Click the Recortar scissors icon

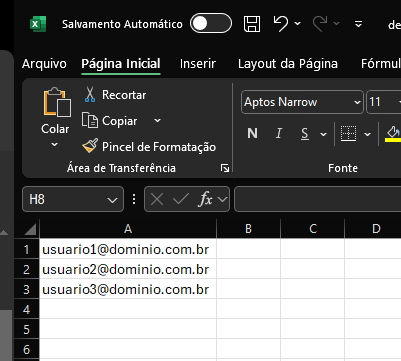pyautogui.click(x=90, y=95)
